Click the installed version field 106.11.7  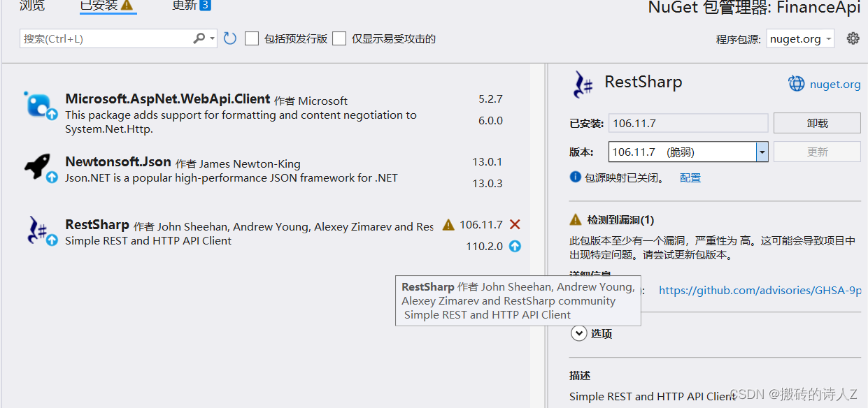coord(688,123)
